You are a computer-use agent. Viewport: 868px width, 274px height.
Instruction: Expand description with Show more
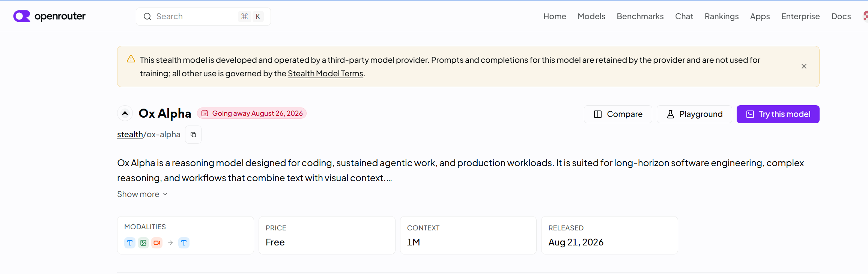click(142, 194)
